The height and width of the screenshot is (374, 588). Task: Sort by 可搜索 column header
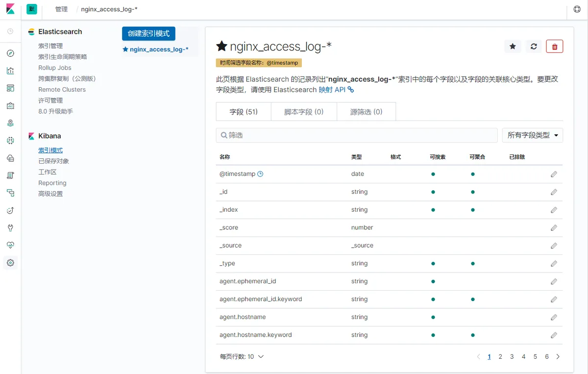[x=438, y=157]
